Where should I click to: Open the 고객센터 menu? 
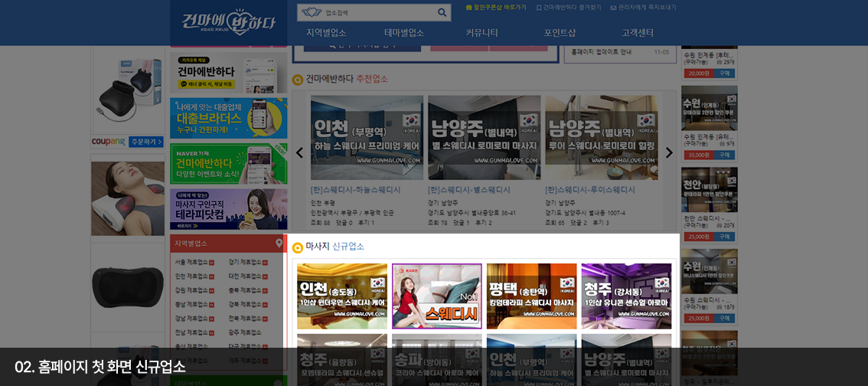click(638, 33)
